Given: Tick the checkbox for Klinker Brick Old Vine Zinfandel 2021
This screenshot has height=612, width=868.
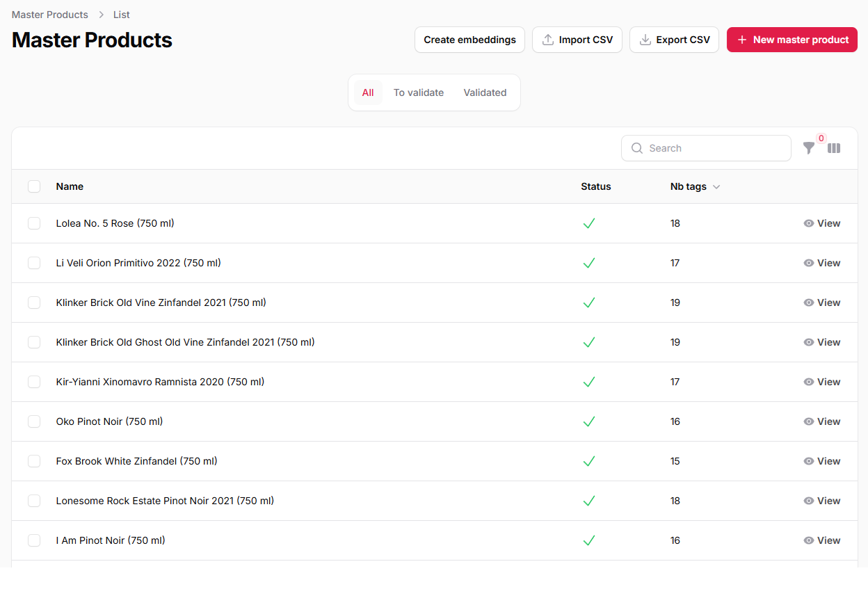Looking at the screenshot, I should coord(34,303).
